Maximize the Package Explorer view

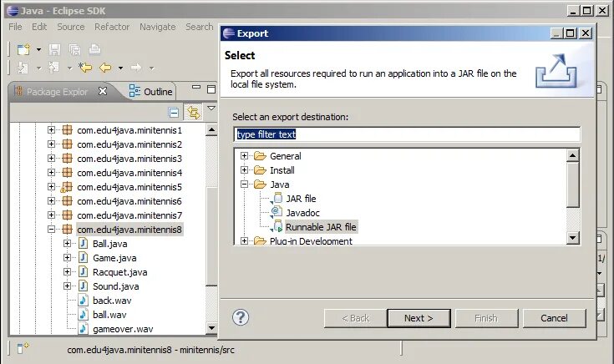(211, 89)
